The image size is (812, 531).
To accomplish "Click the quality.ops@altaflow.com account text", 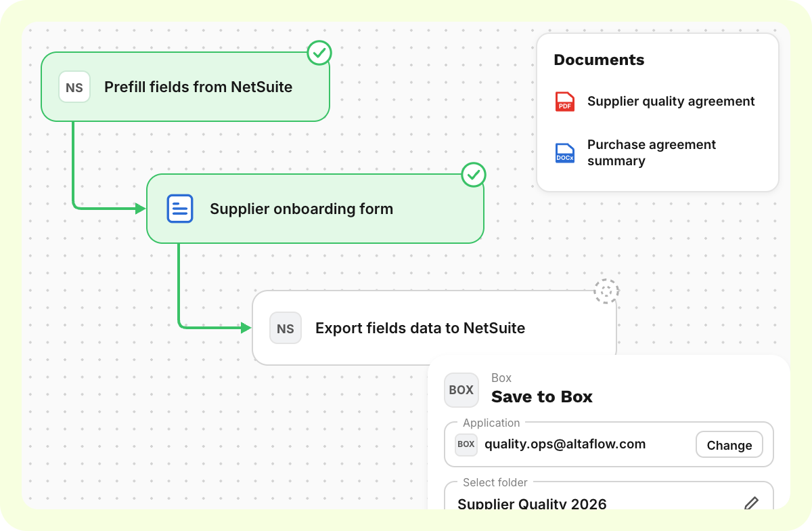I will (x=565, y=444).
